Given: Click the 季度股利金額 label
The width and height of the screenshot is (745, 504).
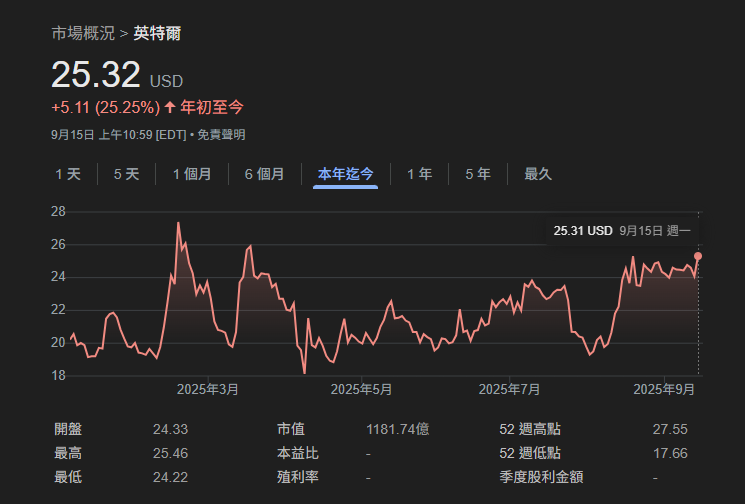Looking at the screenshot, I should (541, 477).
